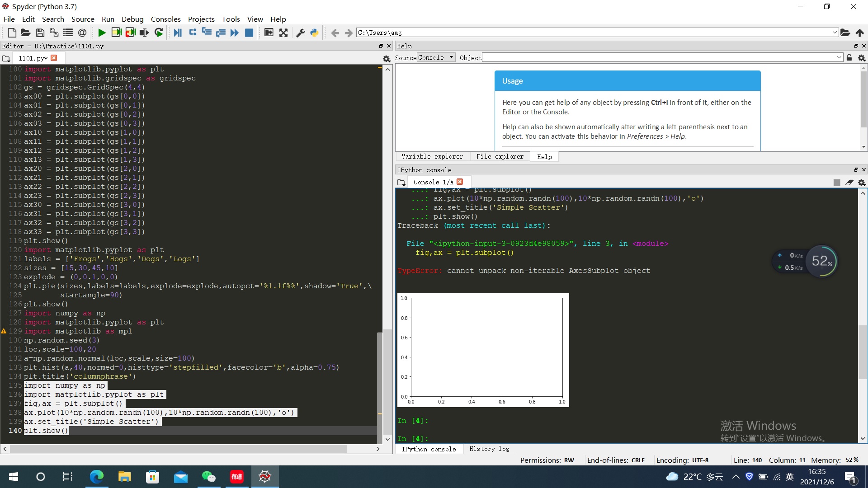Open a file using the folder toolbar icon
Image resolution: width=868 pixels, height=488 pixels.
[26, 33]
